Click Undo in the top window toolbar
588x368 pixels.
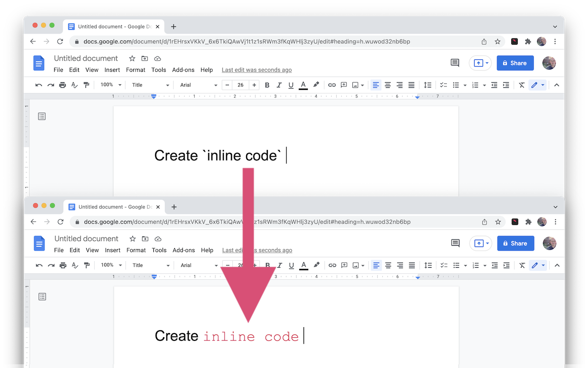click(39, 85)
